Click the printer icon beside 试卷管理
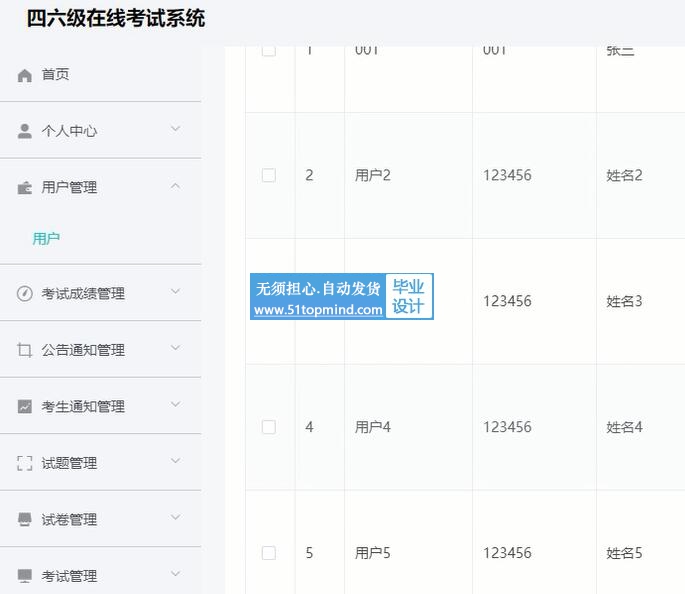 (24, 519)
